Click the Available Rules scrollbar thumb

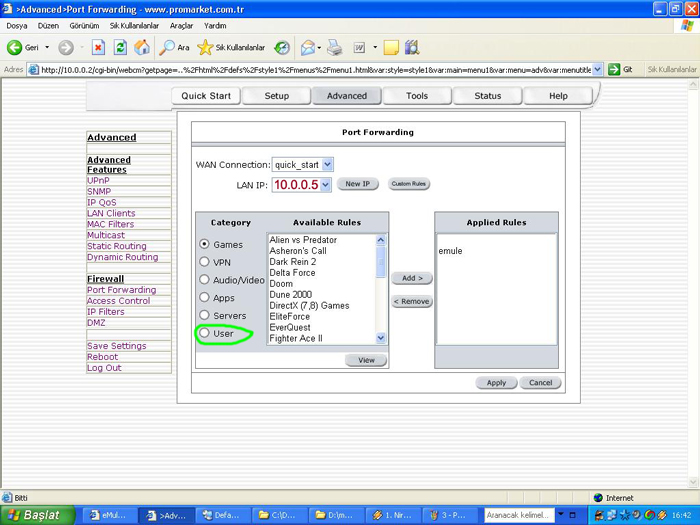381,262
